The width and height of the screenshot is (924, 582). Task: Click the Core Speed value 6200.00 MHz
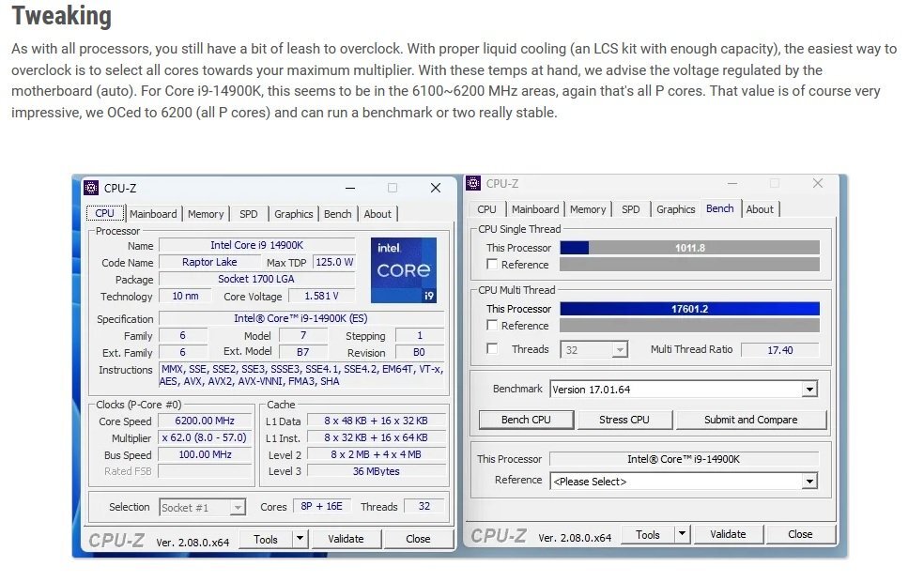(205, 421)
